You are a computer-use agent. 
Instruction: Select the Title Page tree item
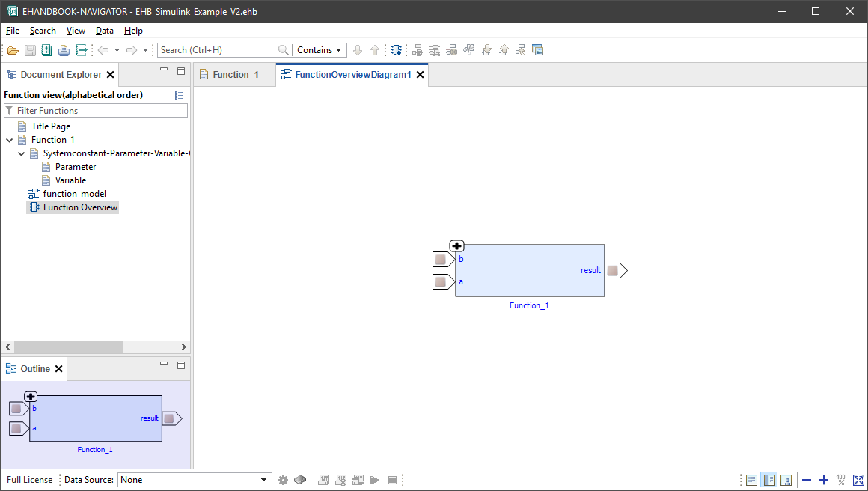point(50,126)
